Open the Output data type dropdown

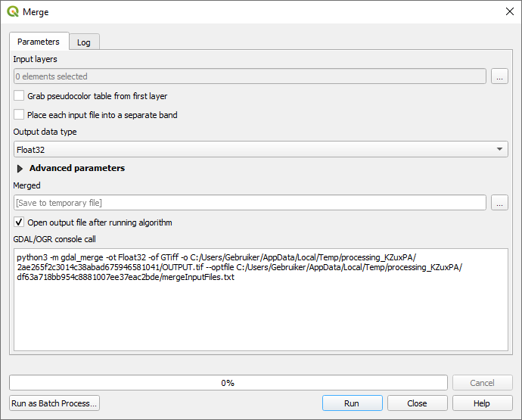coord(260,150)
